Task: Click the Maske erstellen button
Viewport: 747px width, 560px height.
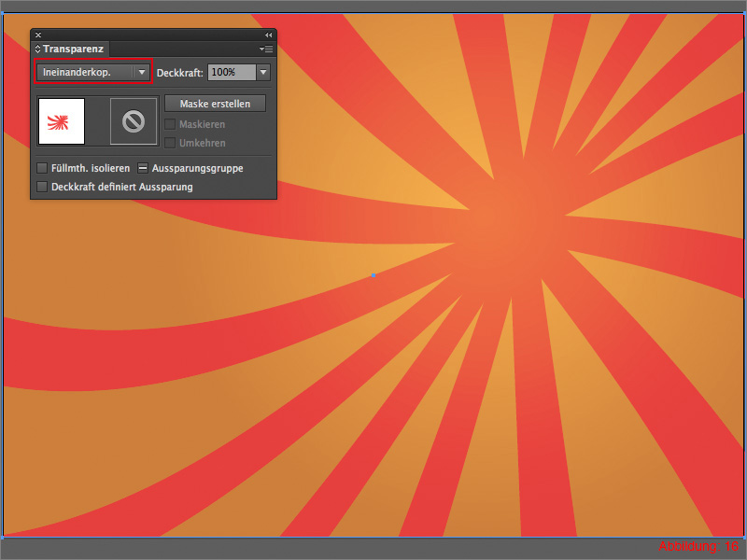Action: [x=215, y=103]
